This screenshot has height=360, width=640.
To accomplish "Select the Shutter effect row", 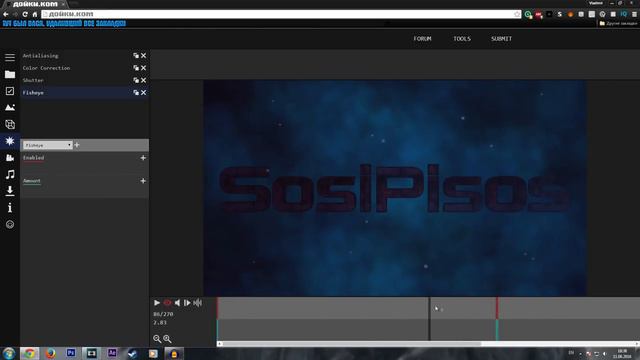I will (x=84, y=80).
